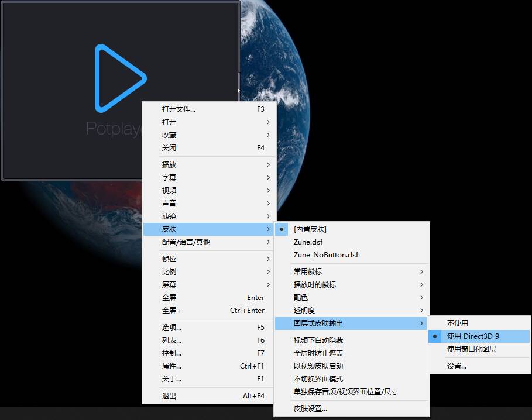Image resolution: width=532 pixels, height=420 pixels.
Task: Expand the 字幕 submenu arrow
Action: click(x=268, y=178)
